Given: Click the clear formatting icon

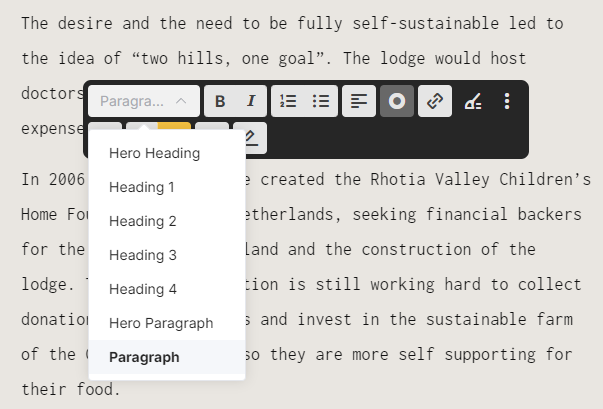Looking at the screenshot, I should pyautogui.click(x=473, y=101).
